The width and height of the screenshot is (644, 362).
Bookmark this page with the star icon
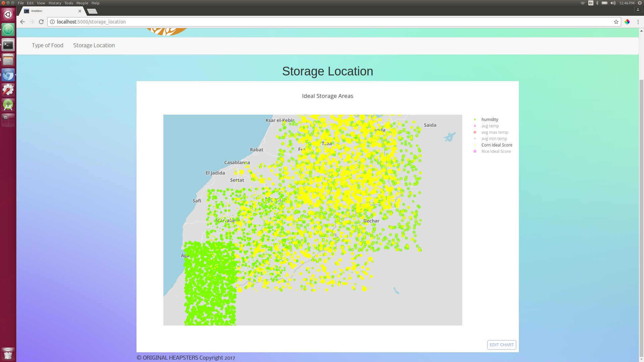616,22
